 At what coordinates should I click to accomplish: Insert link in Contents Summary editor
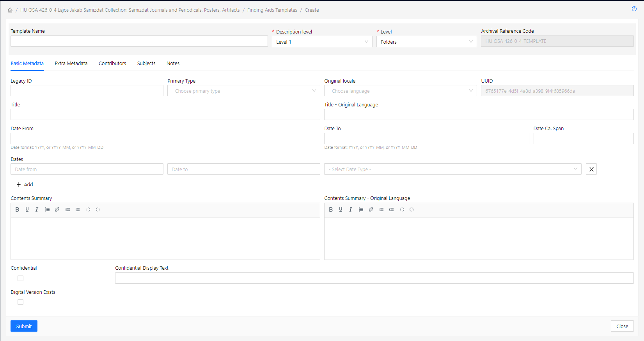pos(57,210)
